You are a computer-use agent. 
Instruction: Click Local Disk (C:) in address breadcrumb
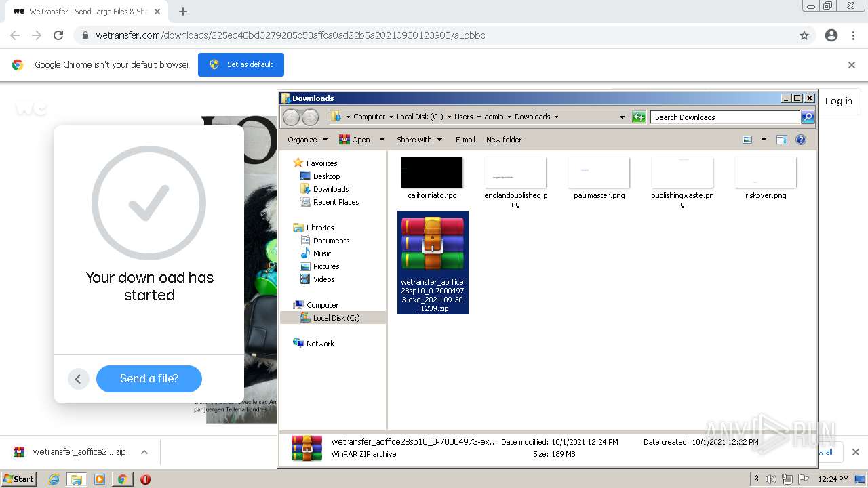[420, 117]
